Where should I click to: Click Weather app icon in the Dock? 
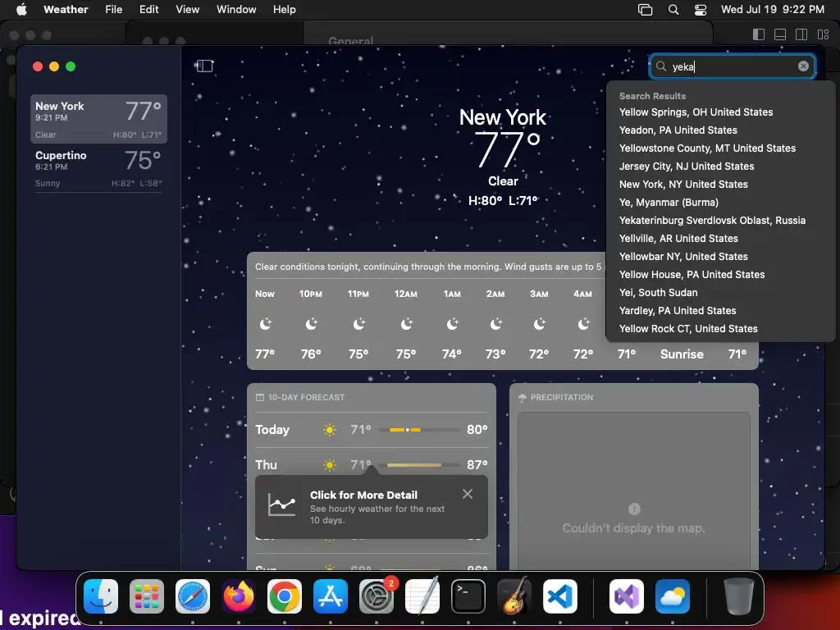(x=673, y=596)
